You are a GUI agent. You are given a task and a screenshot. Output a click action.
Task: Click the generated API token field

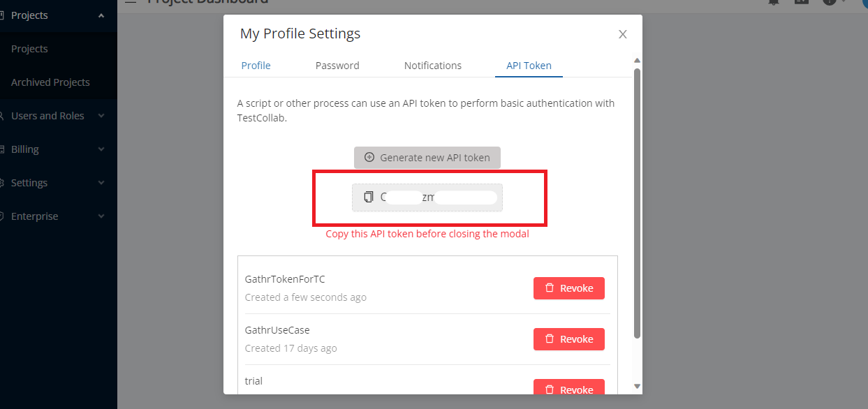click(x=427, y=198)
